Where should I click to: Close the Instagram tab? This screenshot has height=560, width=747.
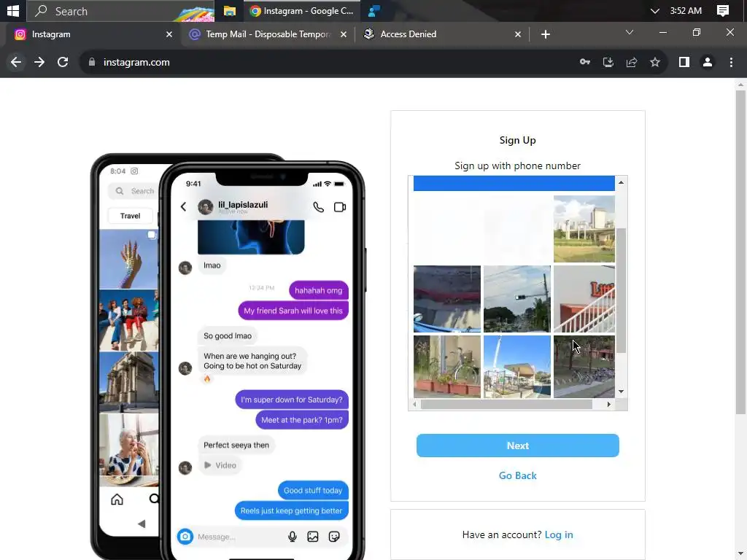pos(169,34)
